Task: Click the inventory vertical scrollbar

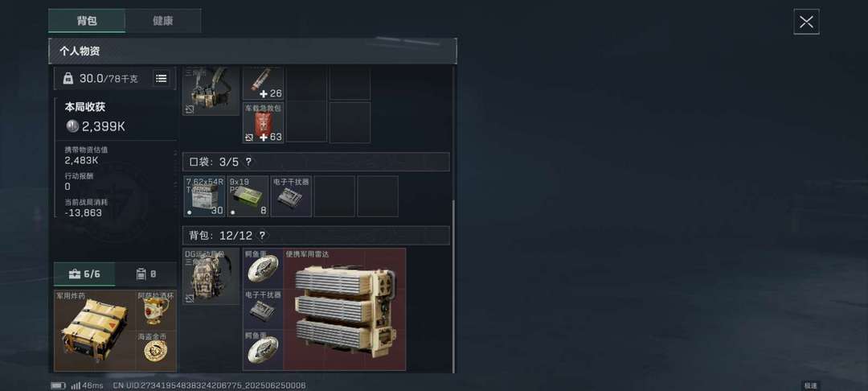Action: pos(453,287)
